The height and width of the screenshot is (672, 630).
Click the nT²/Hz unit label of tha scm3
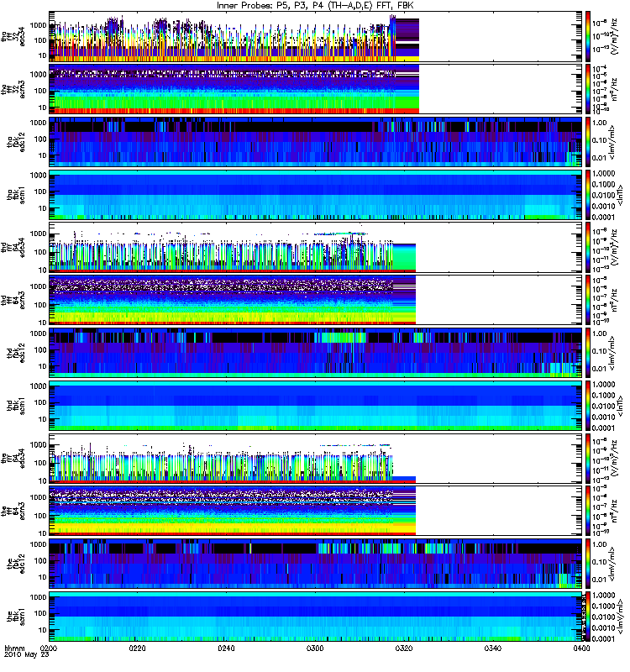coord(613,89)
